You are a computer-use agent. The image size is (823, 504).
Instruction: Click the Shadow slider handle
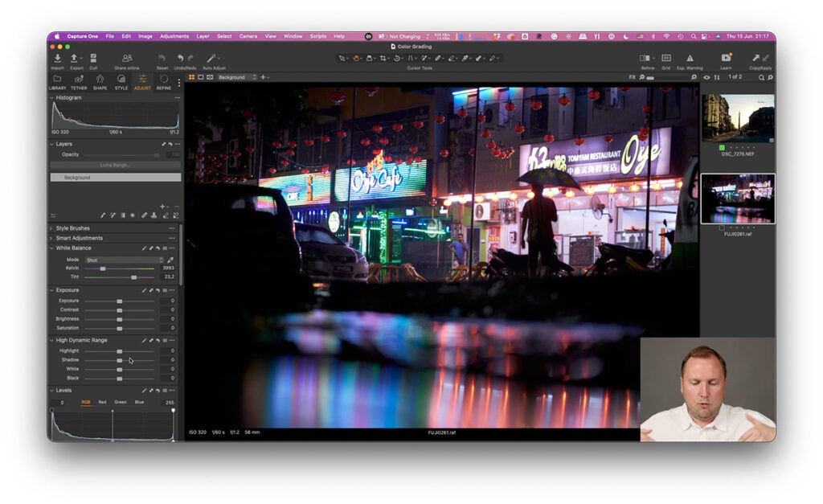tap(120, 361)
